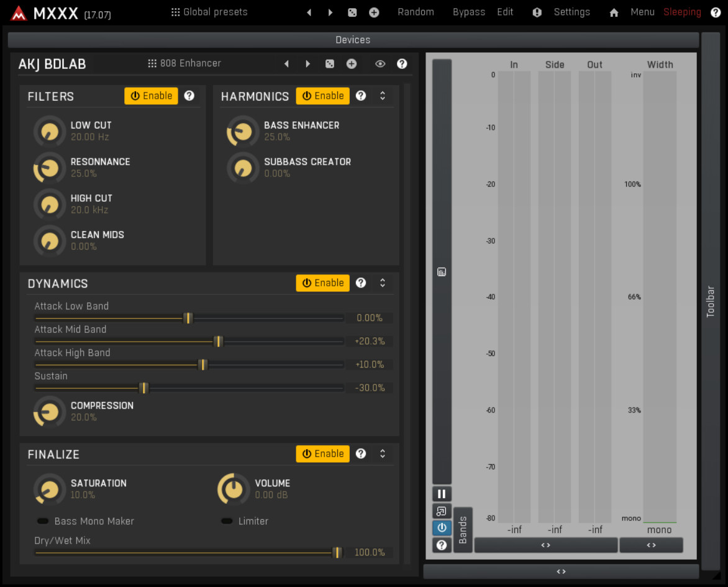728x587 pixels.
Task: Toggle AKJ BDLAB eye visibility icon
Action: 380,63
